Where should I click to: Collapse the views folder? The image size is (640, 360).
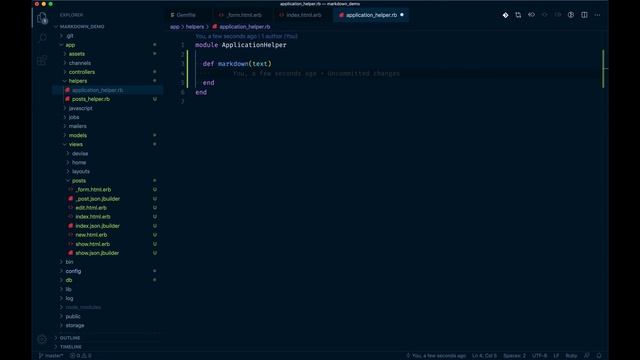tap(76, 144)
